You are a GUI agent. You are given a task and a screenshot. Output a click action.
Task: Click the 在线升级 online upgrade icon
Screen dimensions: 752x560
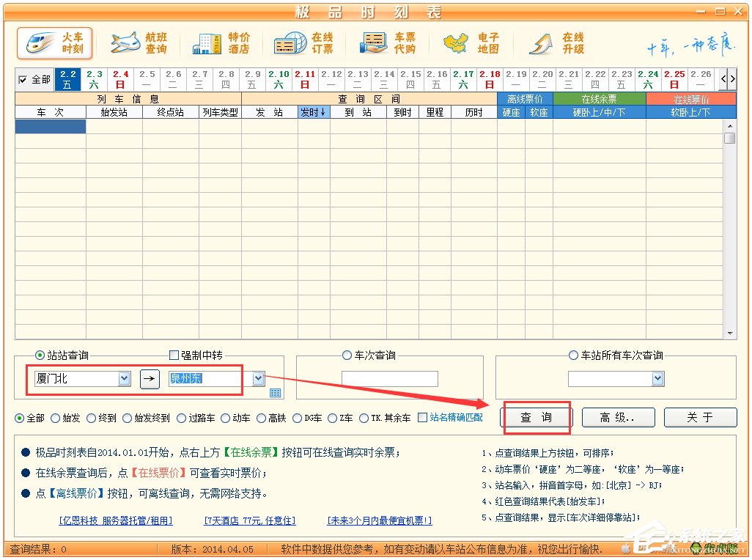pyautogui.click(x=556, y=43)
